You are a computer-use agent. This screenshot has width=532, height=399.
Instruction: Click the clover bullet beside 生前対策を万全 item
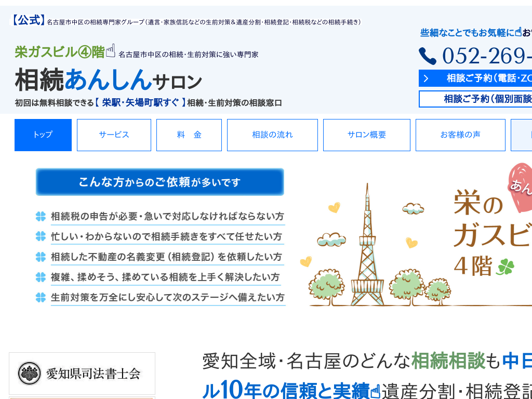click(x=41, y=297)
